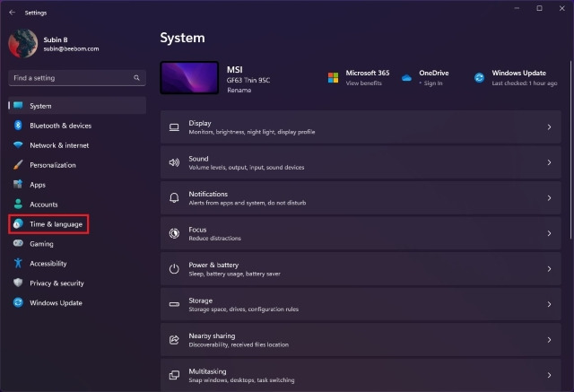Click the Privacy & security label
Viewport: 574px width, 392px height.
[57, 283]
